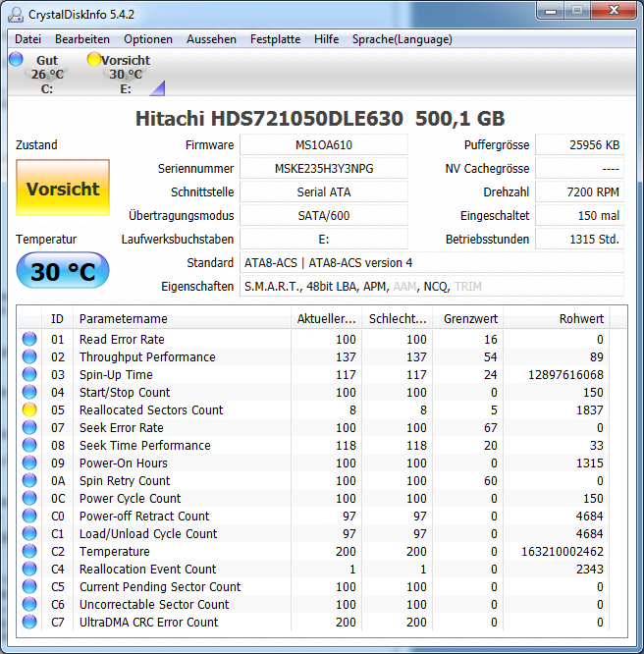Click the NV Cachegrösse value field
644x654 pixels.
coord(580,169)
